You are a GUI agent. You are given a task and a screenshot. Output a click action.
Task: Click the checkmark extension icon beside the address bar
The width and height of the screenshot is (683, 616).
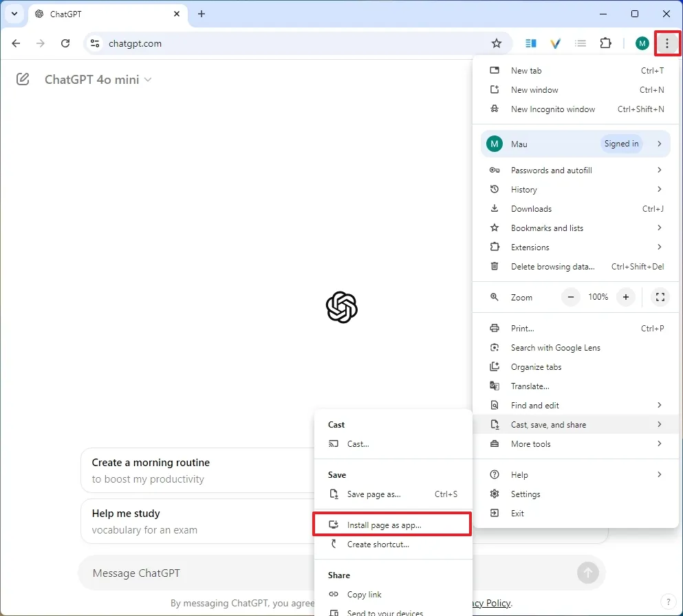coord(555,43)
